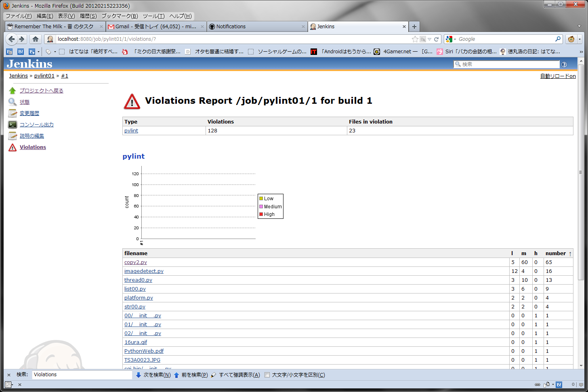Open a new browser tab with plus
This screenshot has width=588, height=392.
pyautogui.click(x=414, y=27)
